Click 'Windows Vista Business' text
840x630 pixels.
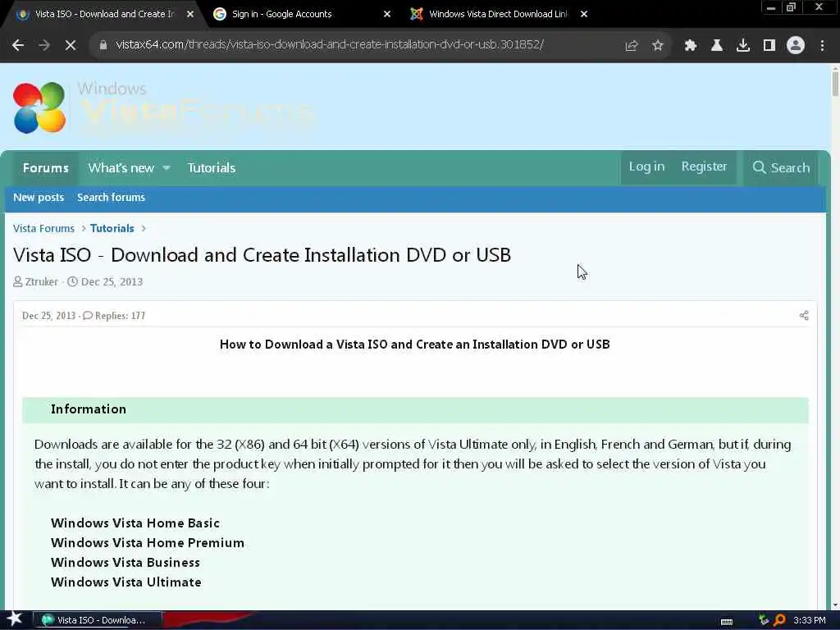coord(126,563)
